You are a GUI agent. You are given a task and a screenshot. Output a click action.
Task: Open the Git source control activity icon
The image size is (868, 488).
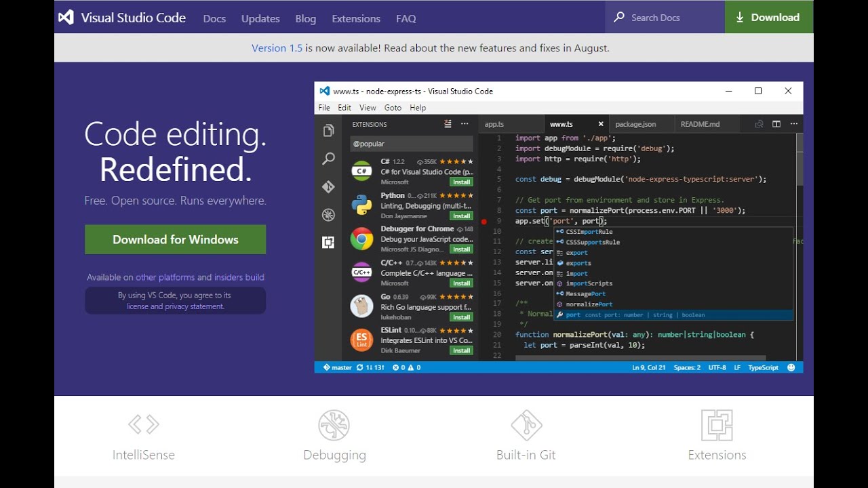click(x=329, y=187)
